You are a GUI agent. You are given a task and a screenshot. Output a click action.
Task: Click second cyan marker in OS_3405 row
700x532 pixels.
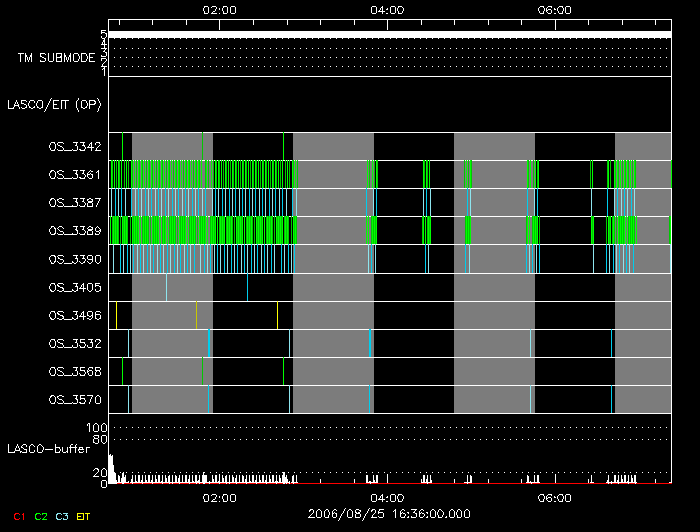(x=247, y=287)
